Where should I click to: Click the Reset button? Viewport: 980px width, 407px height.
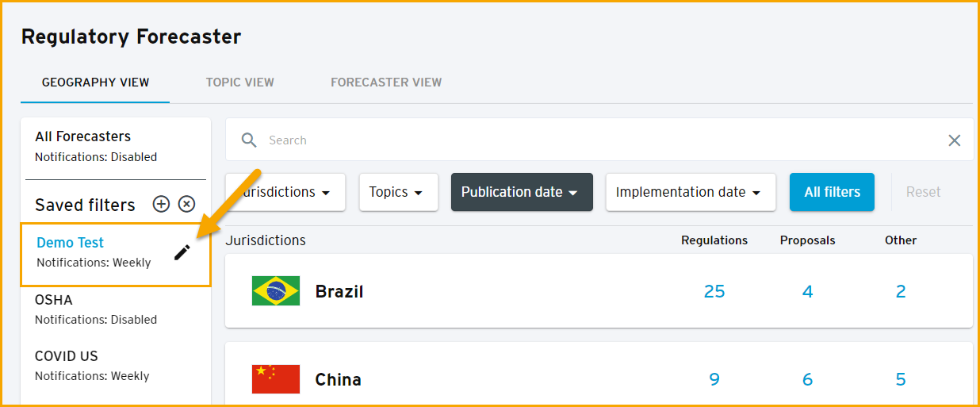923,192
